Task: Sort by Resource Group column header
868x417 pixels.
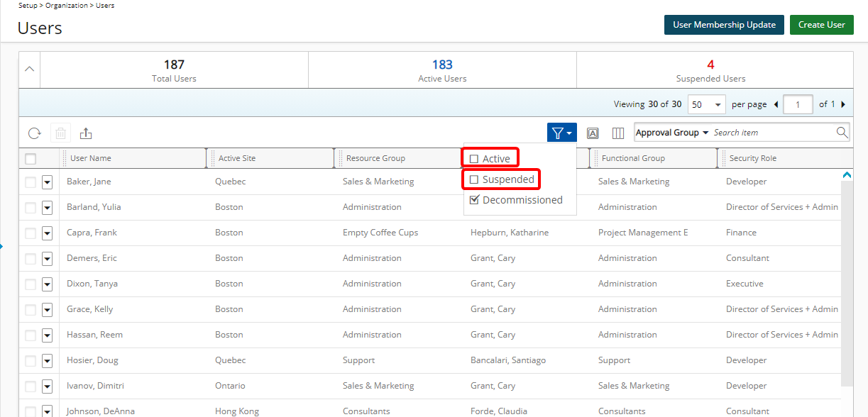Action: pyautogui.click(x=375, y=158)
